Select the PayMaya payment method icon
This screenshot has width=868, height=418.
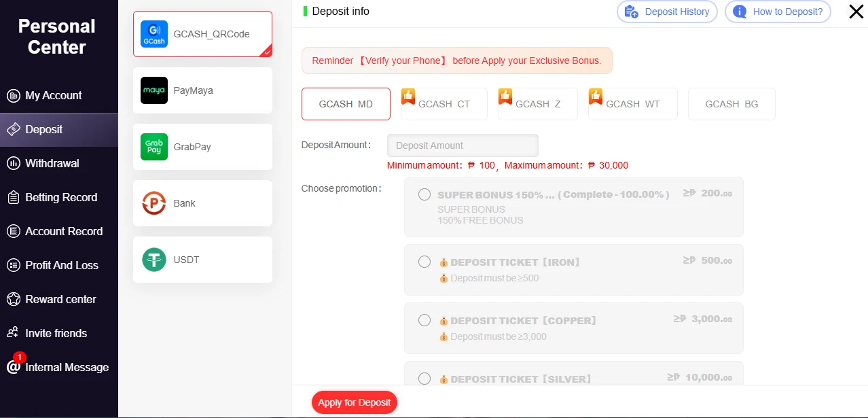tap(153, 90)
